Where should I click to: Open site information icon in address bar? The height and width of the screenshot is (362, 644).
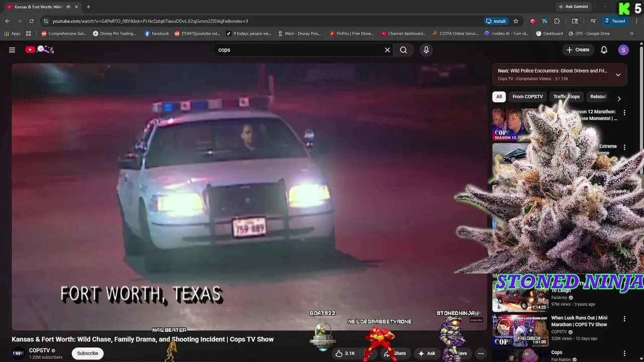46,21
